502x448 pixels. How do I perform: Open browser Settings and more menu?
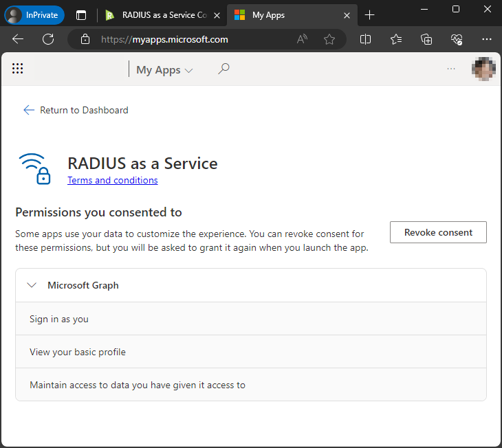tap(486, 39)
